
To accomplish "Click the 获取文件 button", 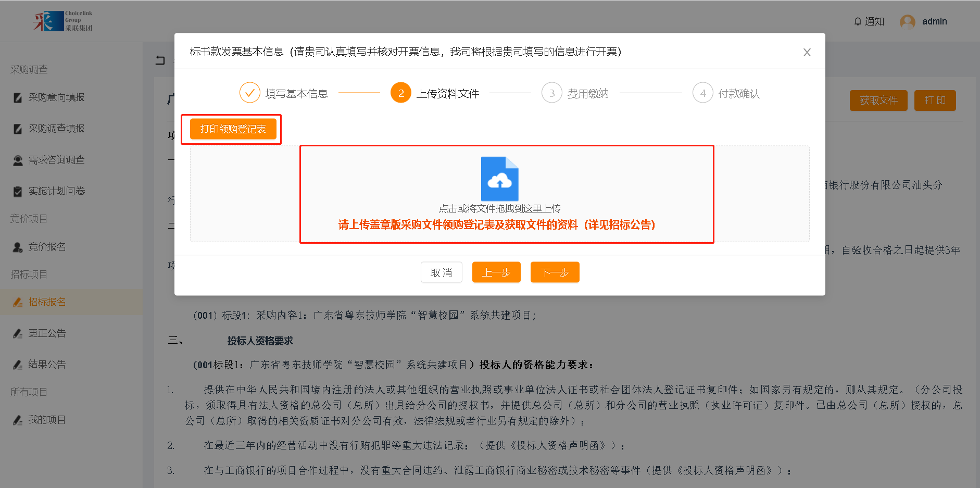I will [878, 101].
